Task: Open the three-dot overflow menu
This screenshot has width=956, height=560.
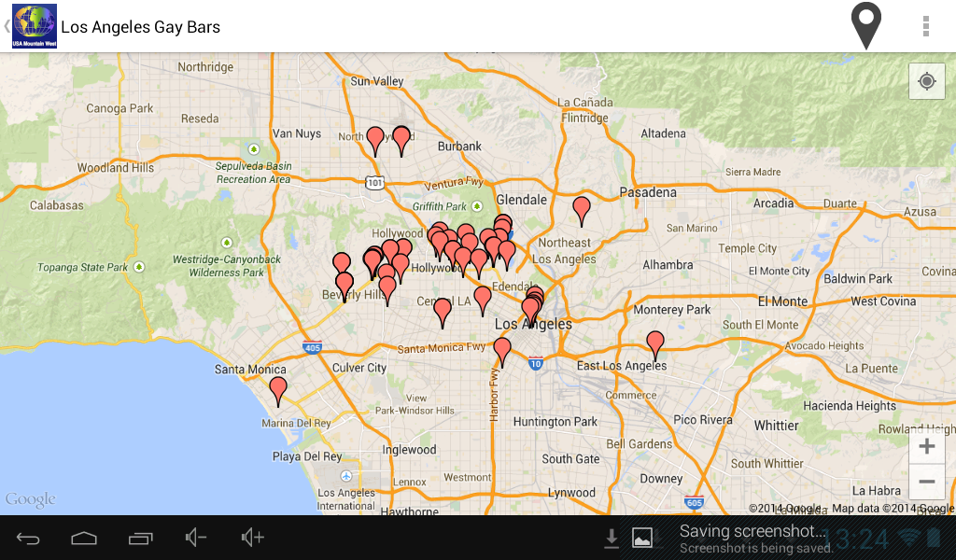Action: (x=925, y=26)
